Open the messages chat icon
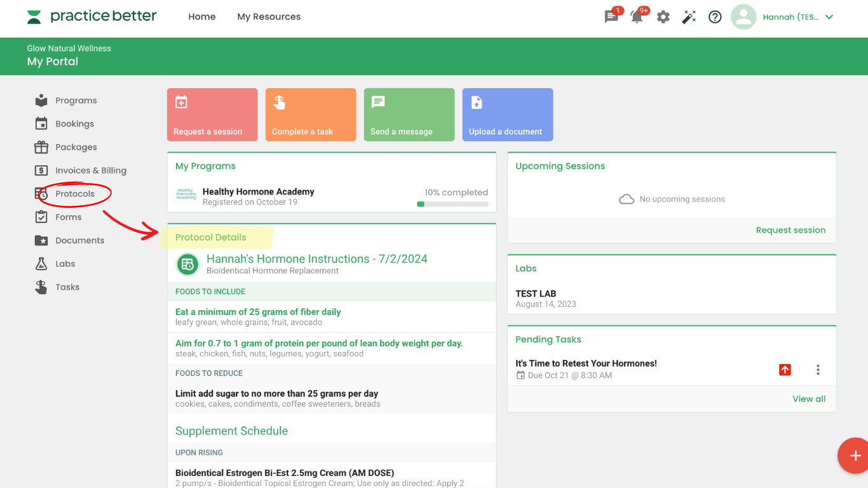This screenshot has height=488, width=868. tap(611, 17)
